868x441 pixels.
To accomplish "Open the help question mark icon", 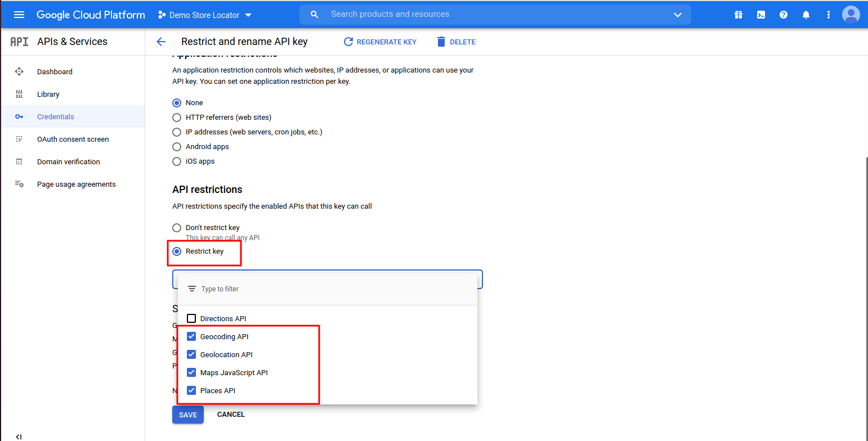I will pos(783,15).
